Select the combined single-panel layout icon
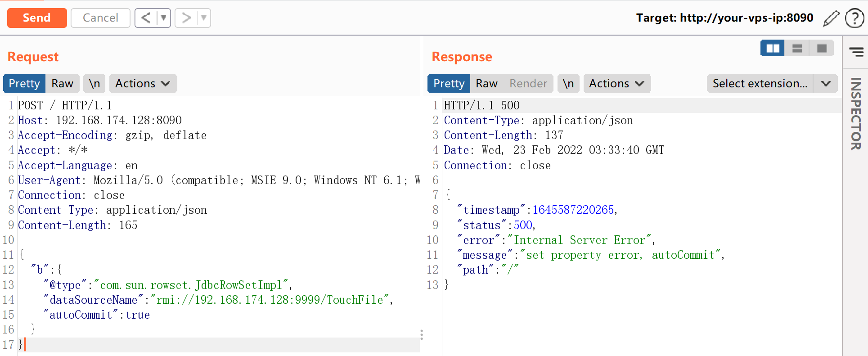The height and width of the screenshot is (356, 868). tap(821, 48)
